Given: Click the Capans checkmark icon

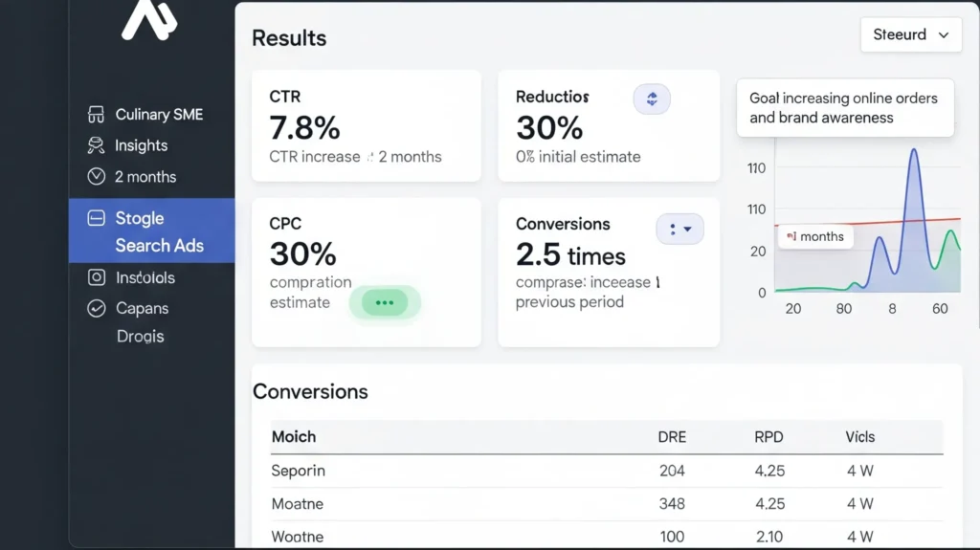Looking at the screenshot, I should pyautogui.click(x=96, y=308).
